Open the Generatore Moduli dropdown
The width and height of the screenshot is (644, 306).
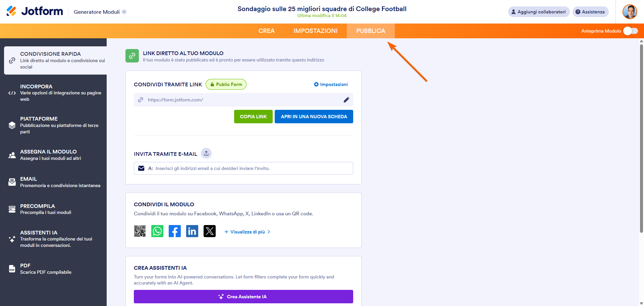pos(100,12)
